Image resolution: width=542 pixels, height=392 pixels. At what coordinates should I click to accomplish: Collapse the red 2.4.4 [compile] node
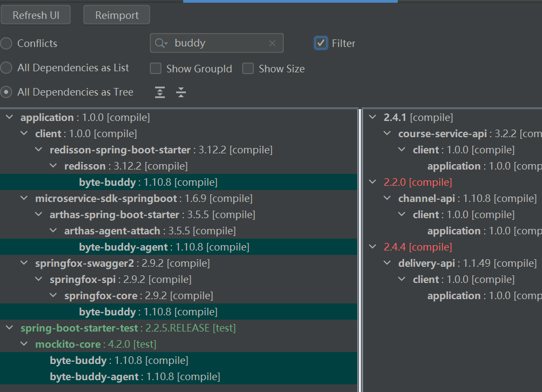click(373, 247)
